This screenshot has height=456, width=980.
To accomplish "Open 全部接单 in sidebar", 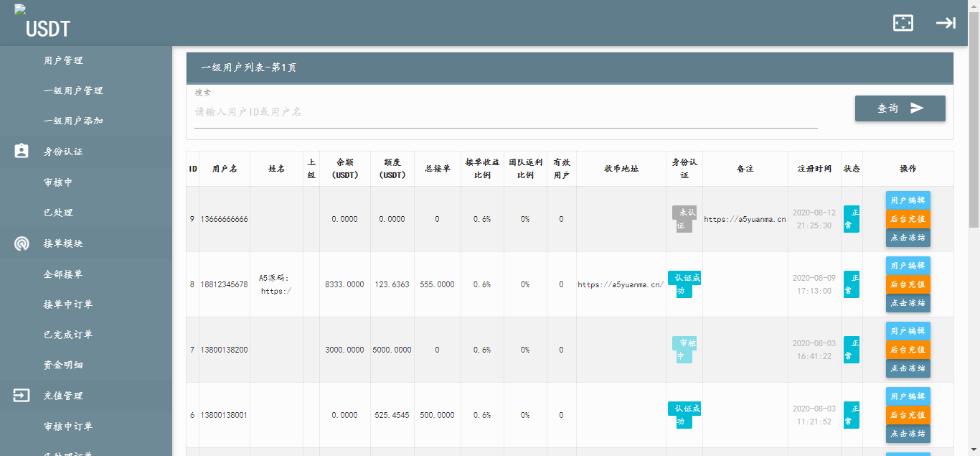I will (63, 274).
